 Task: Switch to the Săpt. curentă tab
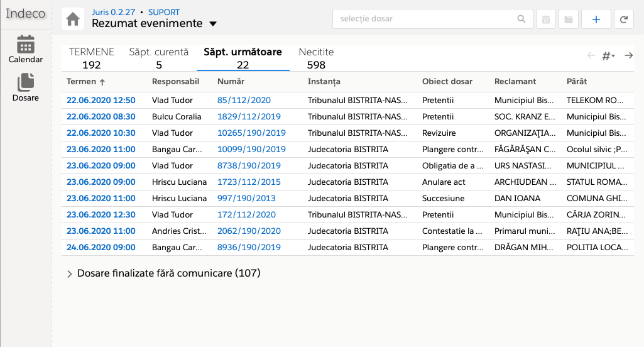pyautogui.click(x=159, y=58)
